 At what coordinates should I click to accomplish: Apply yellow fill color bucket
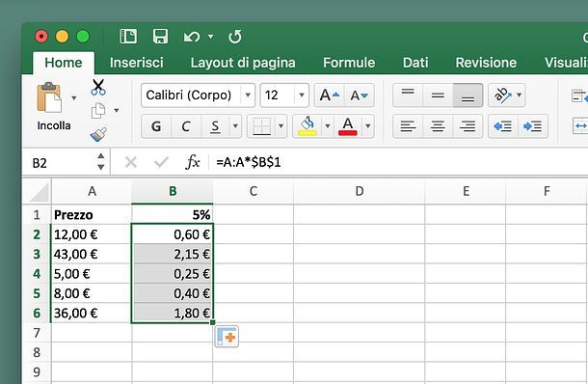pyautogui.click(x=307, y=126)
